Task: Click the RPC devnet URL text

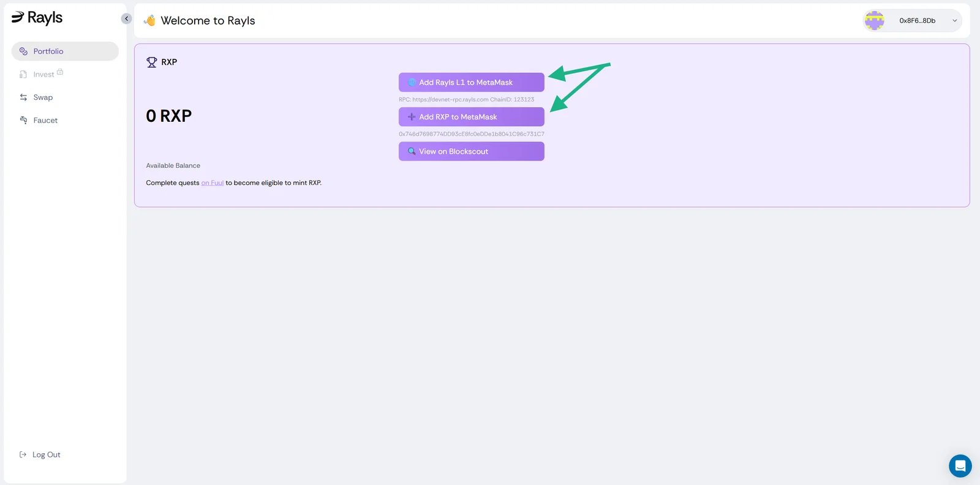Action: click(x=450, y=100)
